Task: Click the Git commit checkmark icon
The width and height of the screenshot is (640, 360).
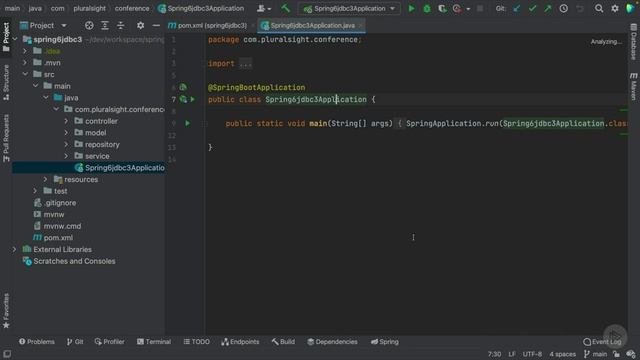Action: click(x=532, y=9)
